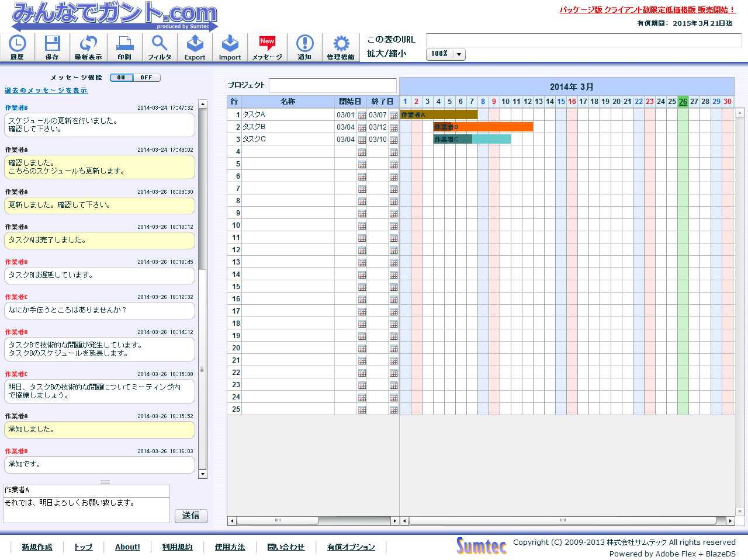Screen dimensions: 748x560
Task: Open the About! footer menu item
Action: 127,547
